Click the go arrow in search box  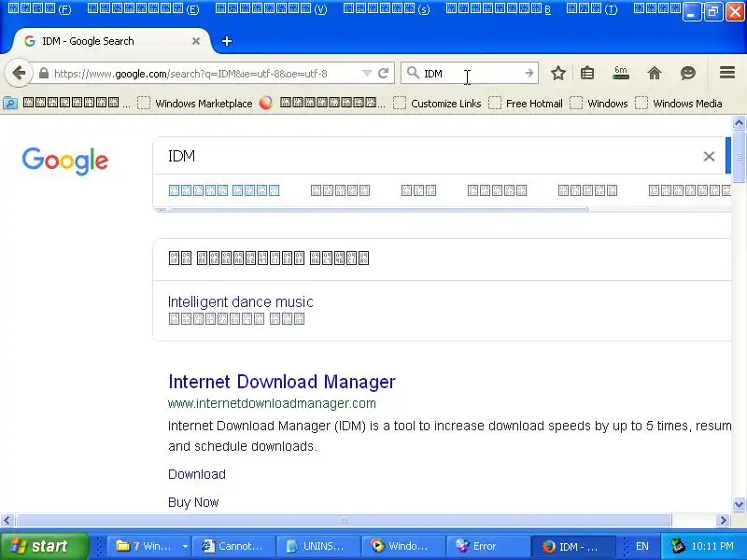point(529,74)
